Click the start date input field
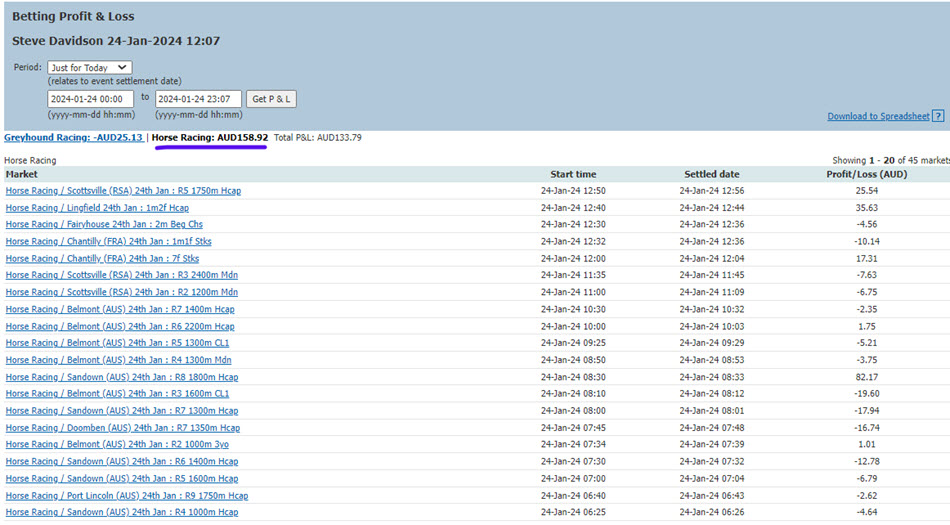 [90, 99]
